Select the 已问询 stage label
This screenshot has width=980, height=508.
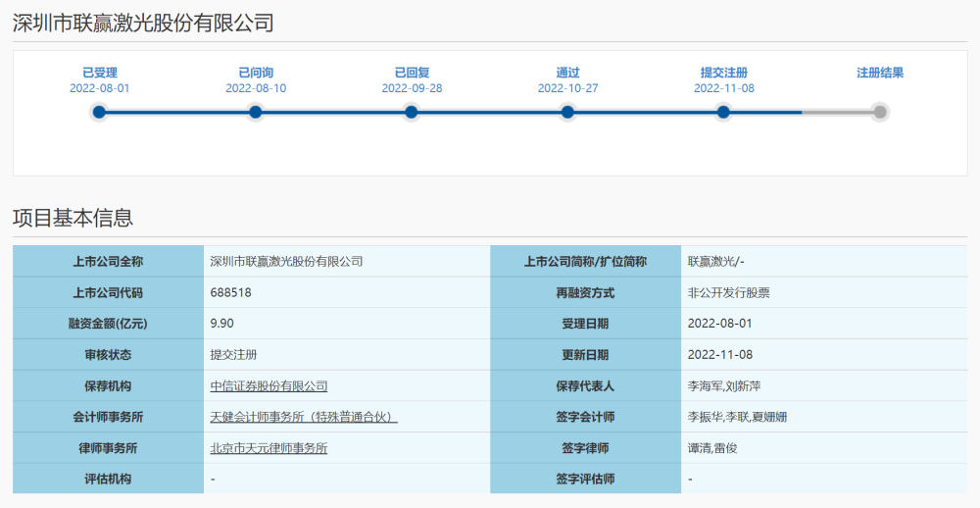tap(256, 73)
